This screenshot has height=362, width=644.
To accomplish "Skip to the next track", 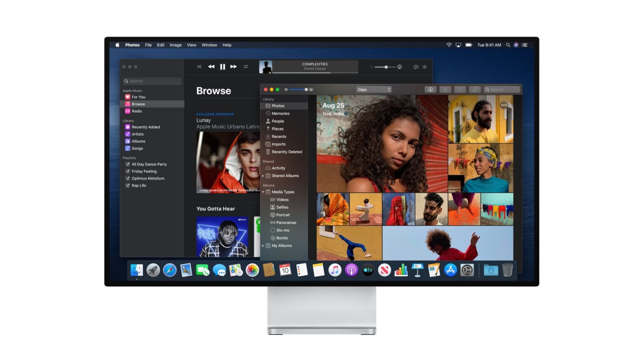I will (x=234, y=67).
